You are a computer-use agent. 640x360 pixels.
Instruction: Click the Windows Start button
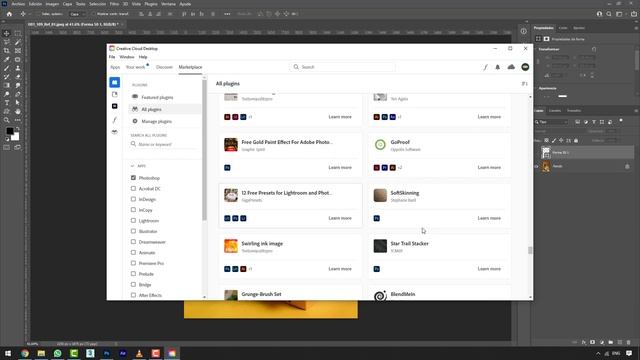click(x=8, y=353)
